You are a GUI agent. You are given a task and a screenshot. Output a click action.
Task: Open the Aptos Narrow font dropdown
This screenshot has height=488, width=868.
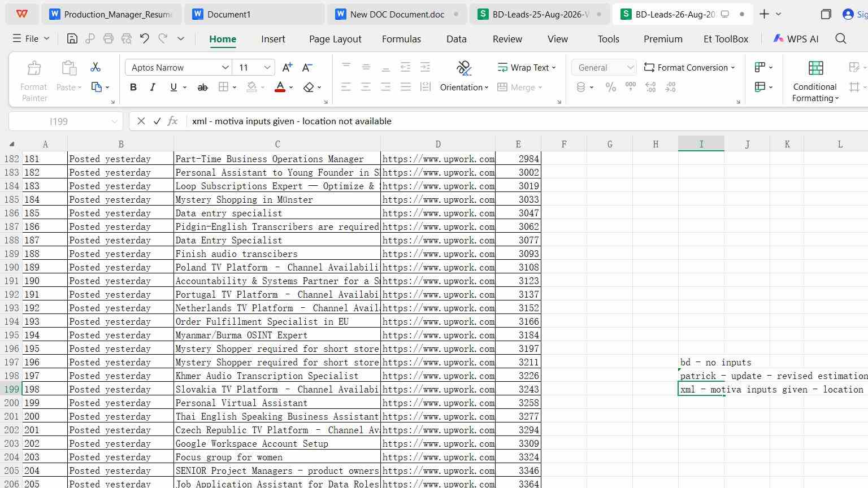coord(178,67)
